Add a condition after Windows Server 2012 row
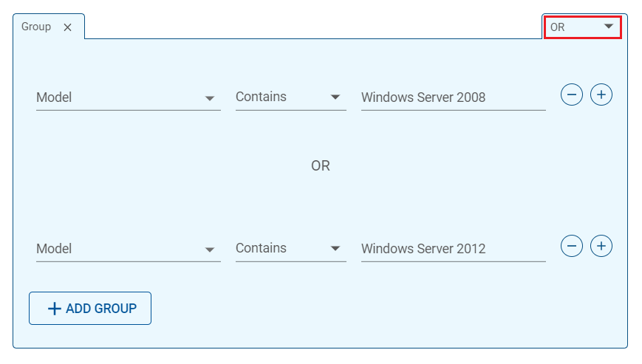642x364 pixels. pyautogui.click(x=601, y=246)
